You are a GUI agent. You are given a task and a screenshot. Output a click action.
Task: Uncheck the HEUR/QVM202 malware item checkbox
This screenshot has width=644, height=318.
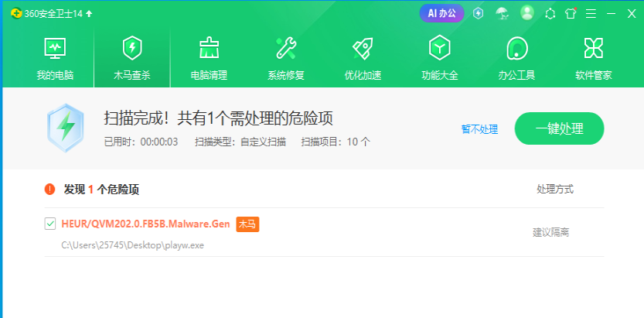click(49, 224)
